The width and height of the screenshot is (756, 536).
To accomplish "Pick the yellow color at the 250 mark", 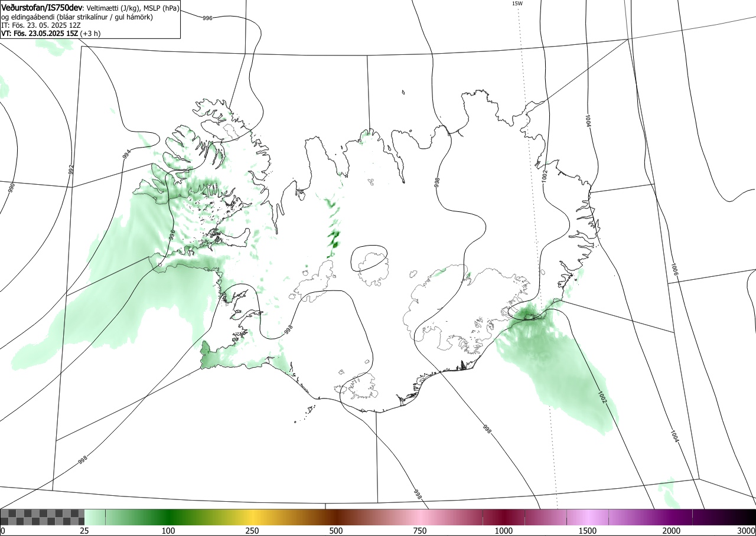I will click(x=252, y=517).
